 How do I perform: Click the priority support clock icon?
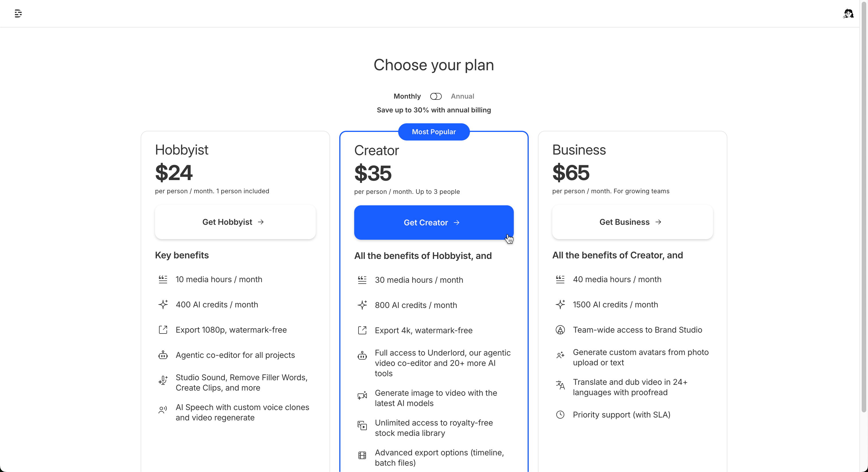coord(560,415)
